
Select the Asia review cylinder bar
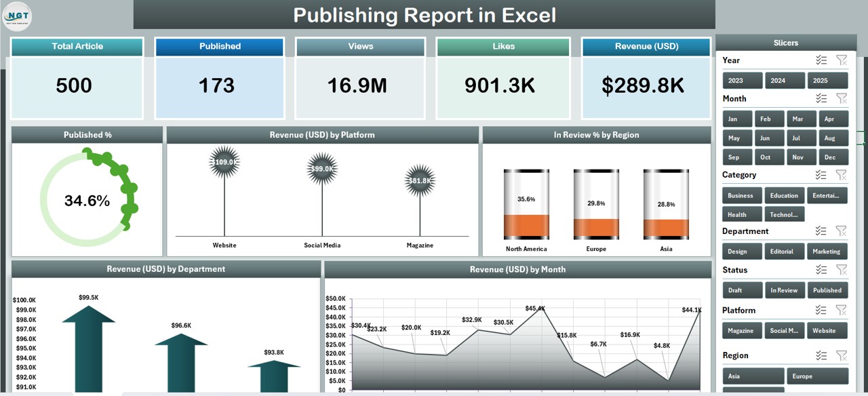666,204
